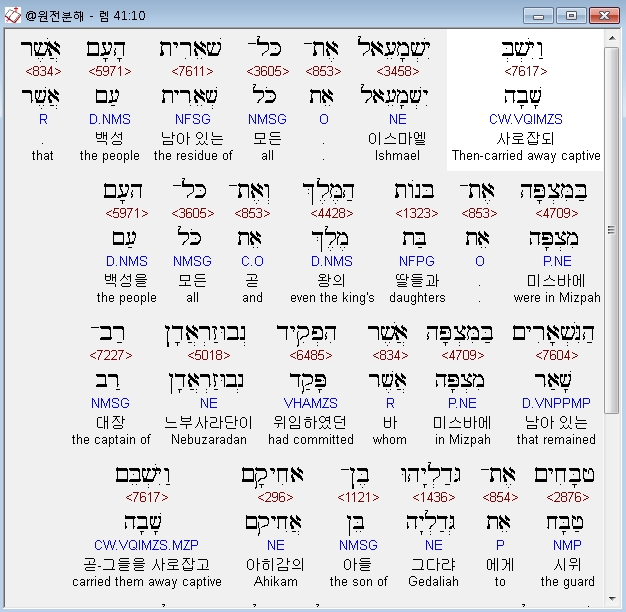Click the app icon in title bar
Screen dimensions: 626x612
point(12,16)
